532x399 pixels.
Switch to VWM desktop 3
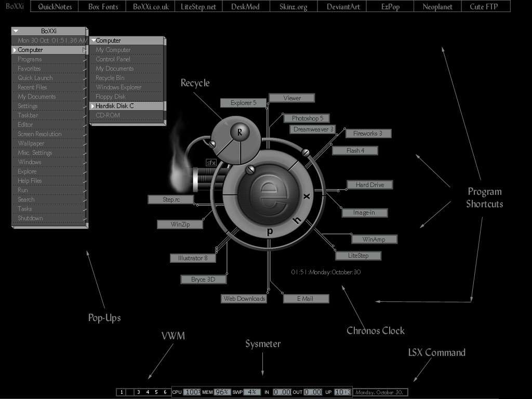(138, 392)
